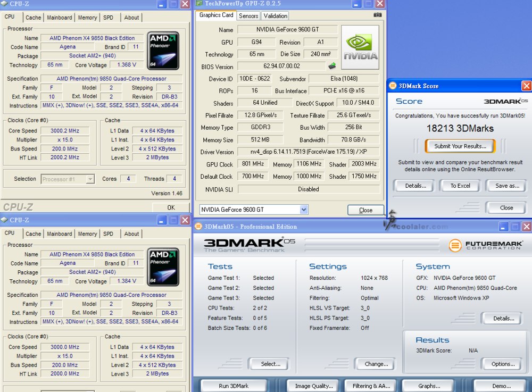Click the Core Speed value 3000.2 MHz

(65, 131)
